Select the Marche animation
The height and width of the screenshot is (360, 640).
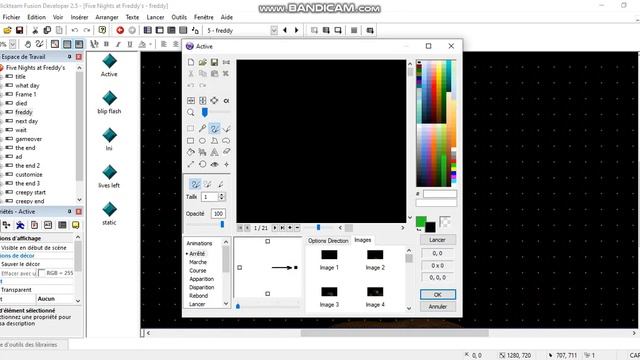[x=198, y=262]
